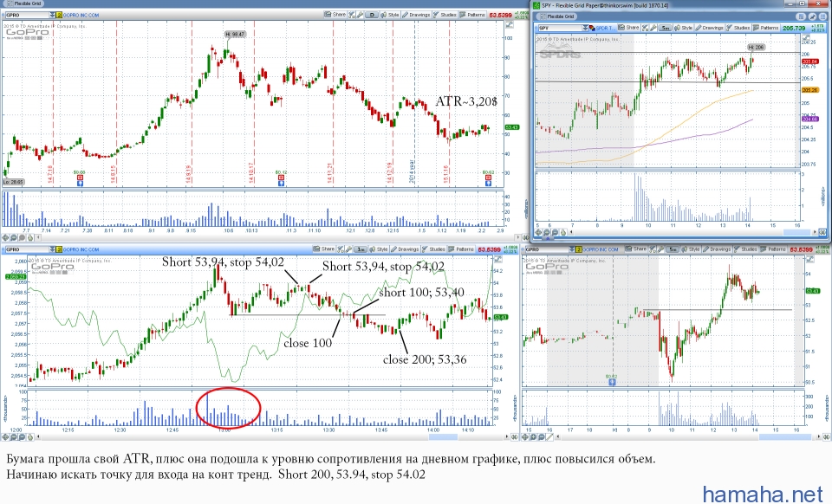Open Style menu in 1m GPRO chart
This screenshot has height=504, width=832.
tap(379, 249)
